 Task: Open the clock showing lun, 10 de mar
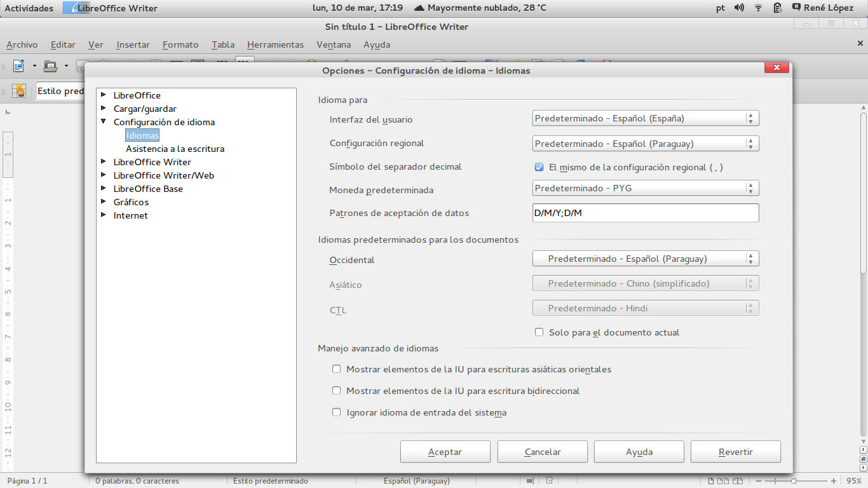point(358,8)
